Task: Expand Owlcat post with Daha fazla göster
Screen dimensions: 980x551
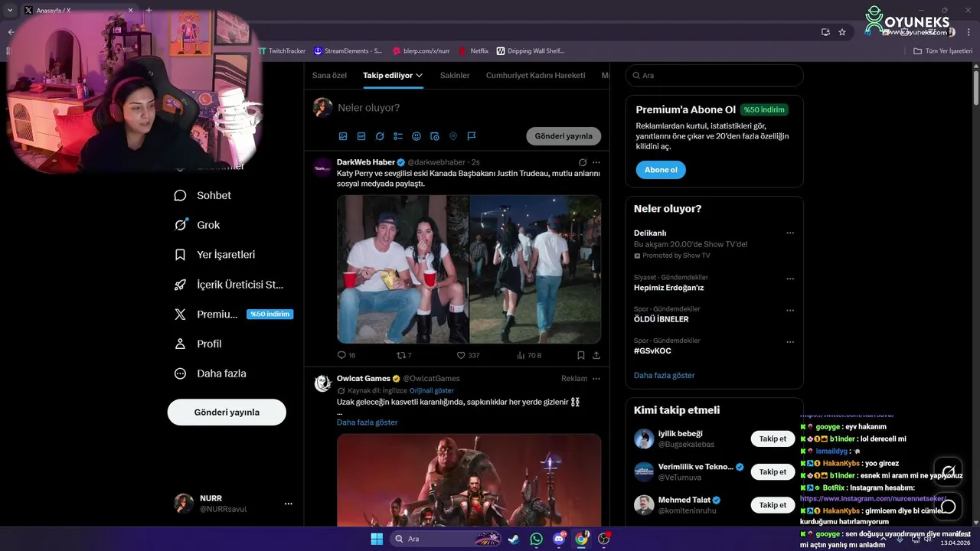Action: pyautogui.click(x=367, y=422)
